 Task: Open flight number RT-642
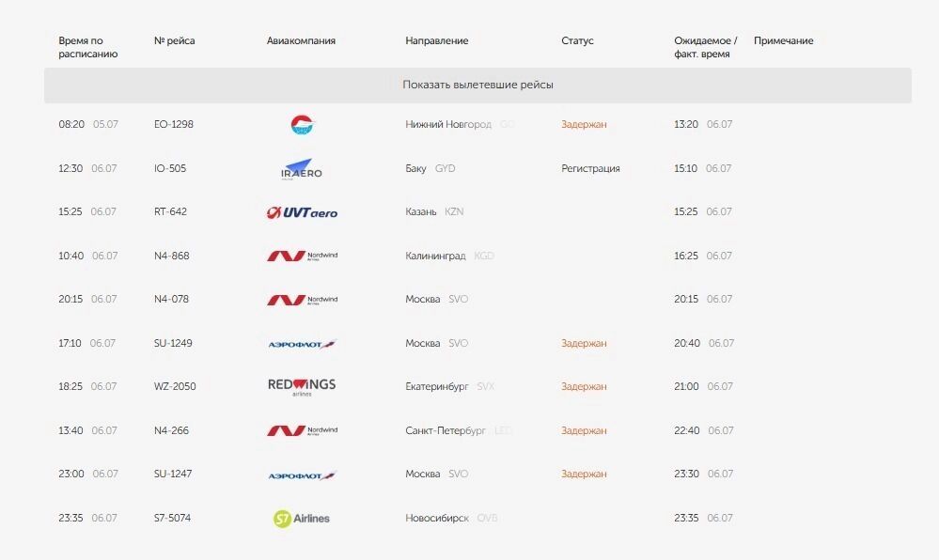pyautogui.click(x=170, y=211)
